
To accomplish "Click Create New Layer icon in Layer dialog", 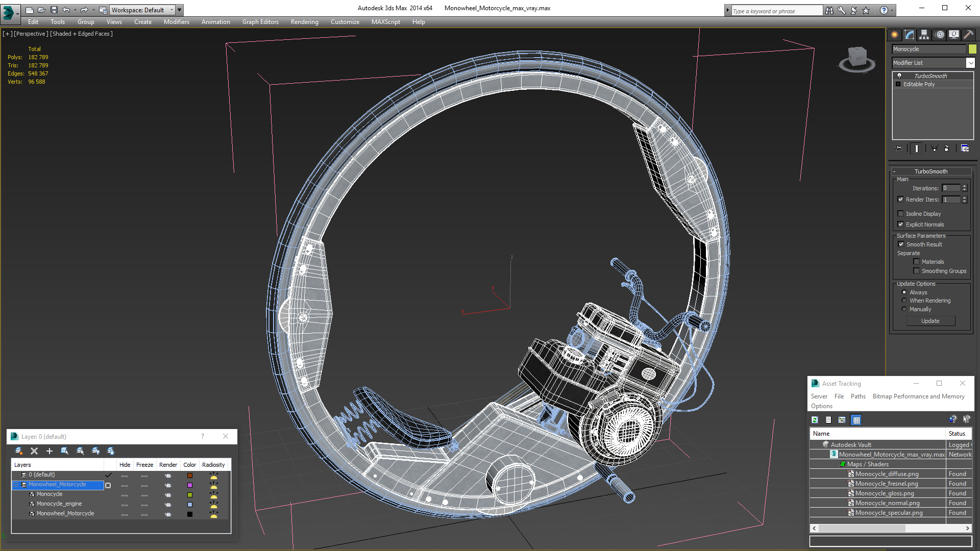I will [x=19, y=451].
